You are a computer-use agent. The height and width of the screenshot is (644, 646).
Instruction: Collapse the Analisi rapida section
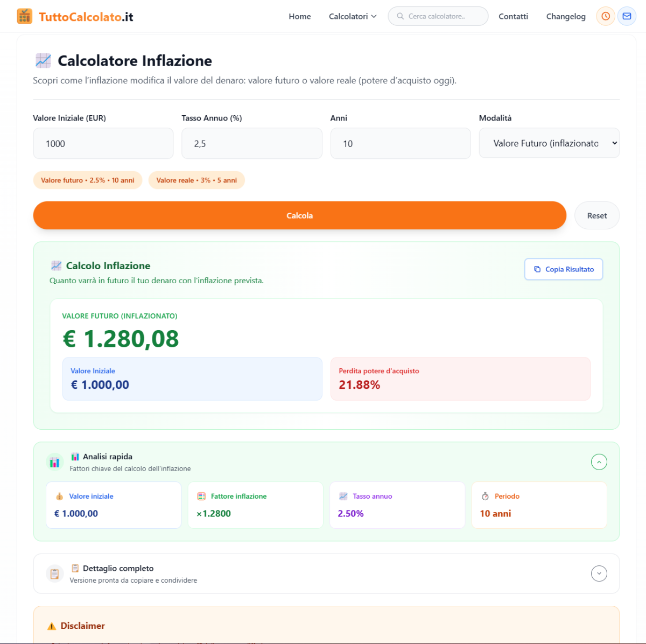click(x=599, y=462)
